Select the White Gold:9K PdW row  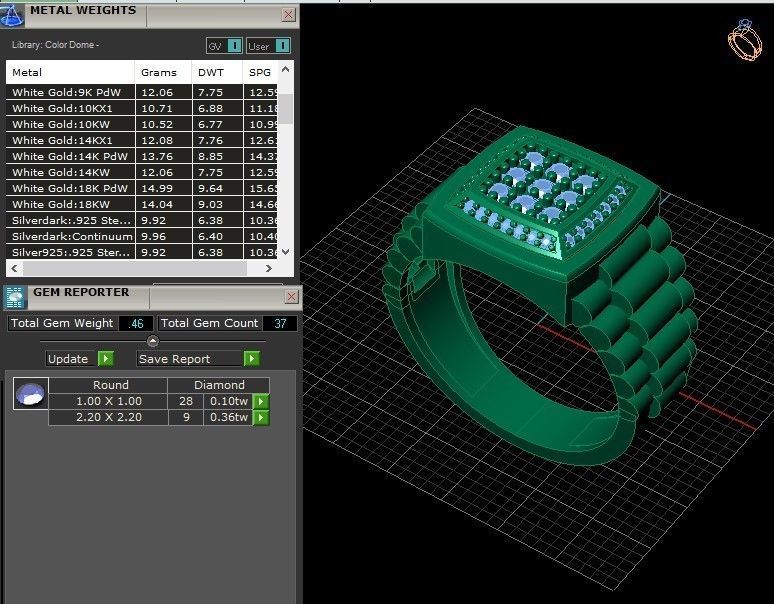[x=142, y=92]
